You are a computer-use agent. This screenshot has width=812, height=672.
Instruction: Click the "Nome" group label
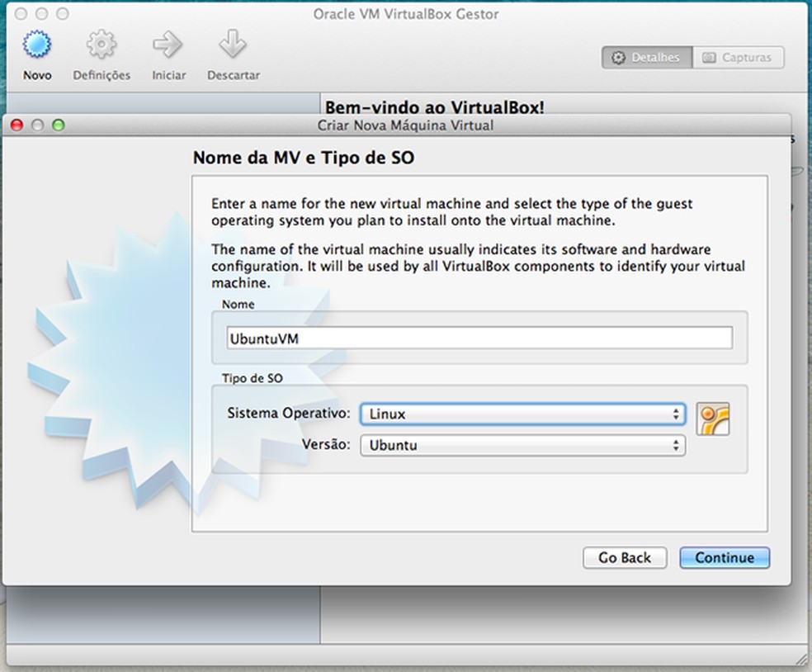coord(238,304)
